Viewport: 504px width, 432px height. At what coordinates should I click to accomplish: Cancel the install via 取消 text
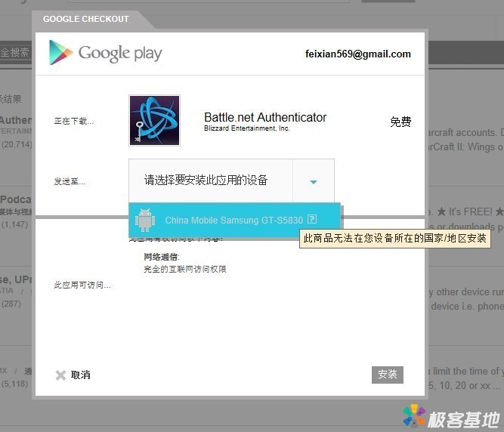click(x=81, y=375)
